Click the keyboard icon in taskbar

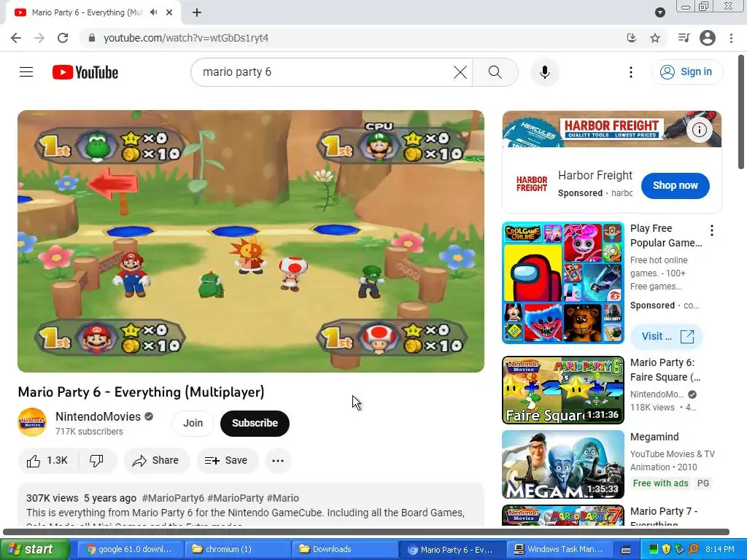coord(626,550)
